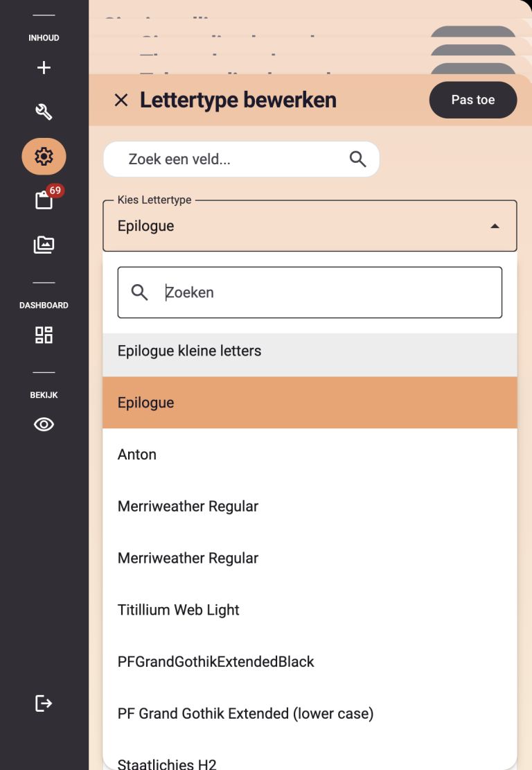The height and width of the screenshot is (770, 532).
Task: Open the wrench tools icon
Action: 44,112
